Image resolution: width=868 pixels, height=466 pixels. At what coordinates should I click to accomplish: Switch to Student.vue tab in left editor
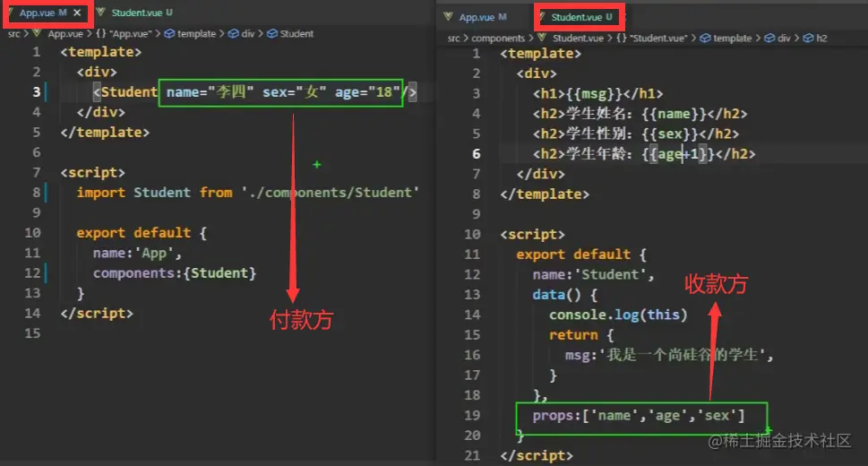135,13
